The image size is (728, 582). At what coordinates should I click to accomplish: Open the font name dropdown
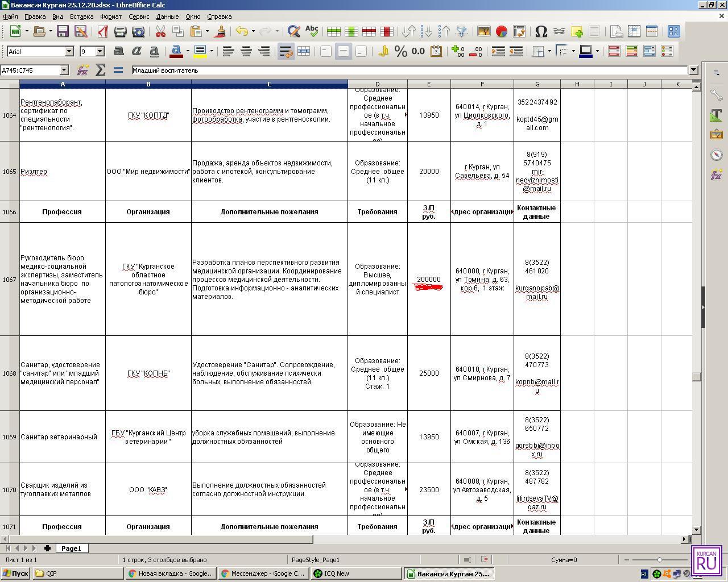click(x=69, y=51)
